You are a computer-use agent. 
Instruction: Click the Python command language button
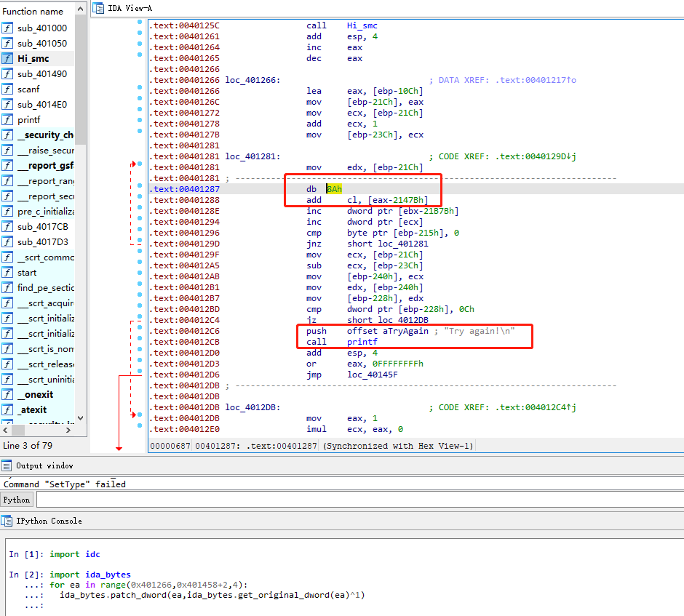pyautogui.click(x=17, y=500)
